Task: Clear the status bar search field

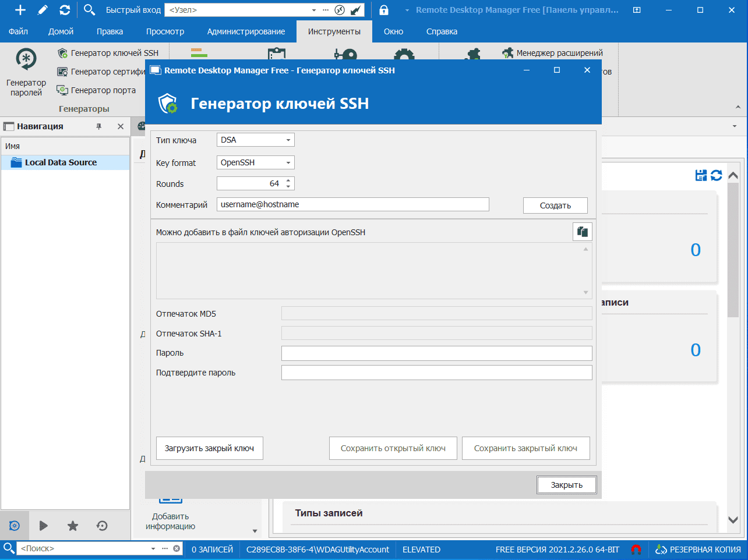Action: [177, 548]
